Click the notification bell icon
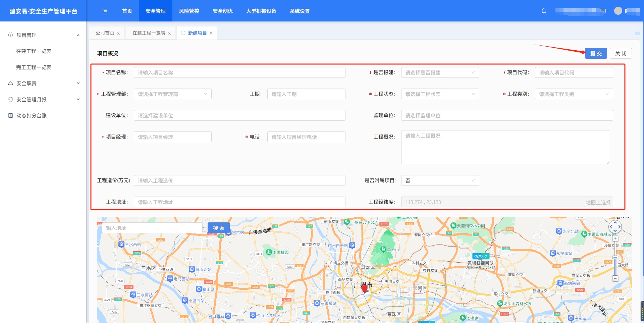 (544, 11)
